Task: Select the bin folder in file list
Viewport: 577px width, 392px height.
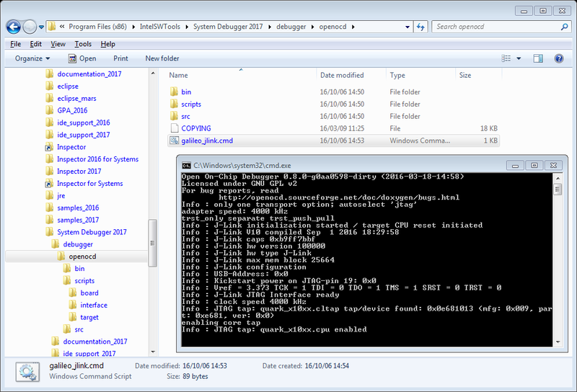Action: click(186, 92)
